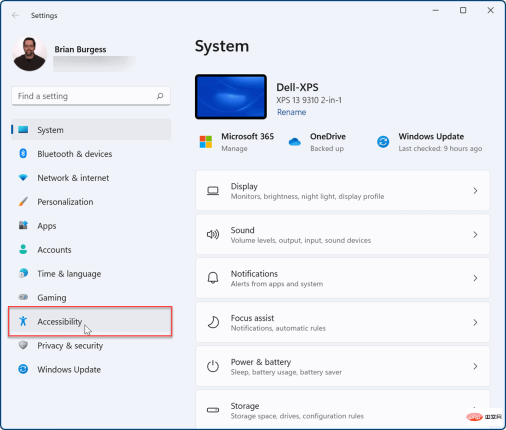Click the Dell-XPS device name
The width and height of the screenshot is (506, 430).
point(297,87)
